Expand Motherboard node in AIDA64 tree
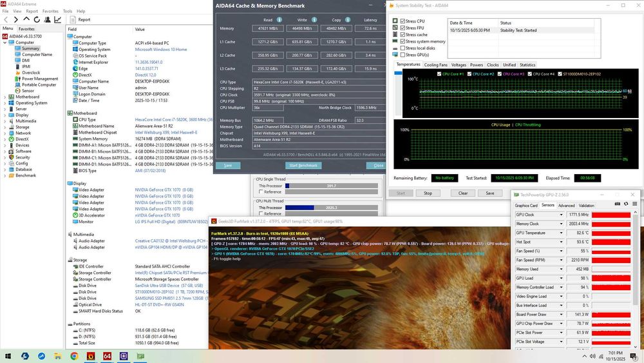 [5, 97]
